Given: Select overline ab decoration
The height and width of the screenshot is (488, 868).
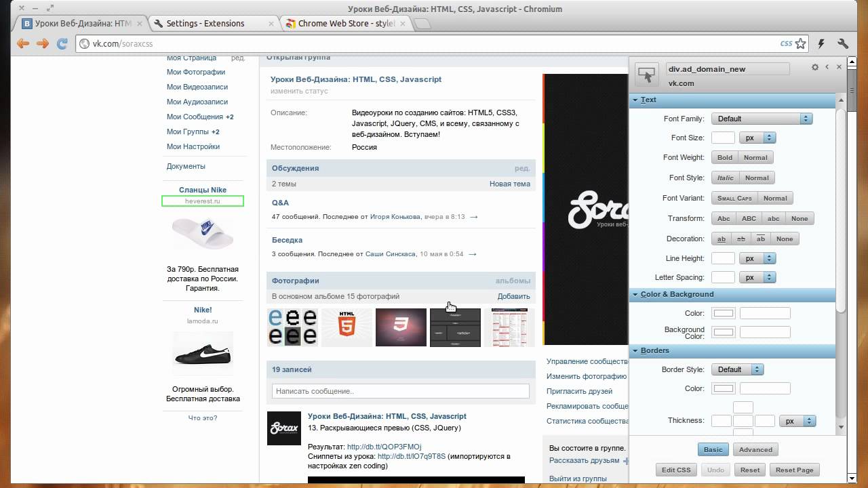Looking at the screenshot, I should pos(761,239).
